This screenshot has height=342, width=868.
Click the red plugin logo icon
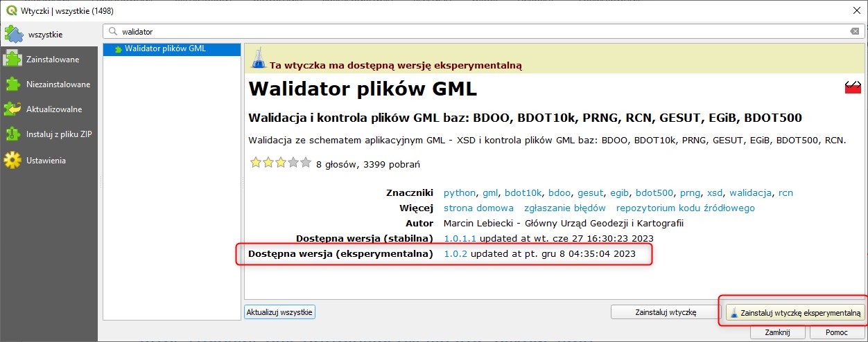[x=852, y=87]
